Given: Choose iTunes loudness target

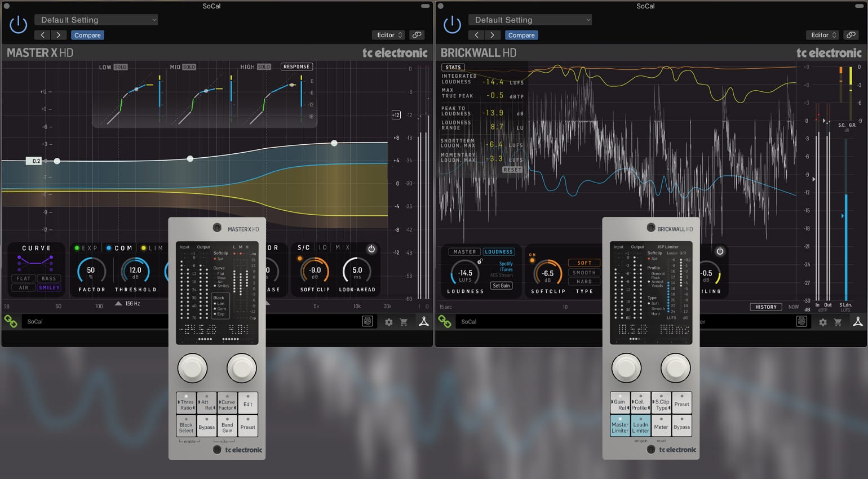Looking at the screenshot, I should 506,269.
